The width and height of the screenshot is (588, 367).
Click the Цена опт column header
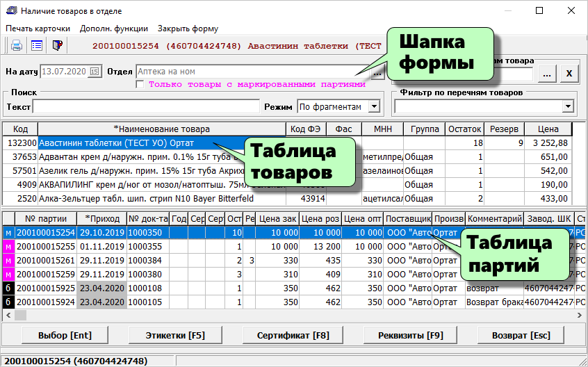(x=363, y=218)
